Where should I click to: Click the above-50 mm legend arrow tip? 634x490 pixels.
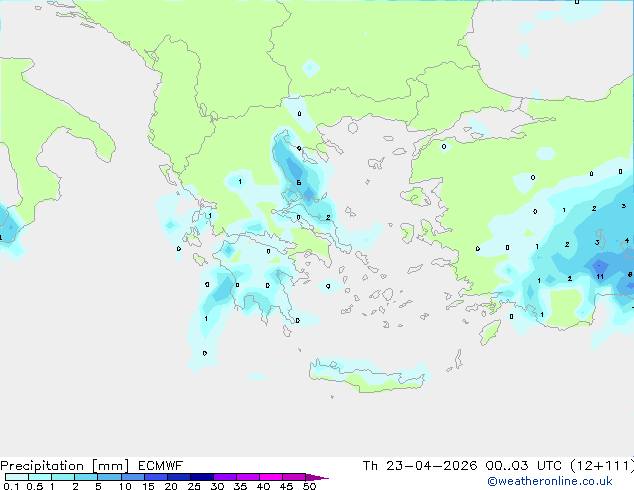(x=317, y=477)
